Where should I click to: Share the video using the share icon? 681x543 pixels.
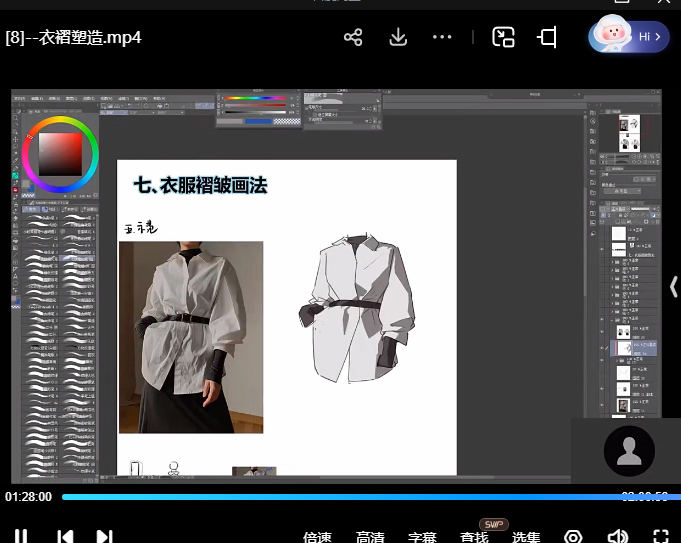(353, 38)
